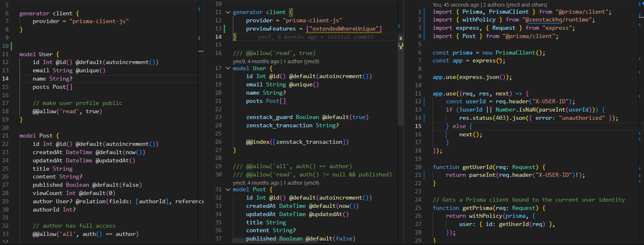Click the 'next();' call in else block
Image resolution: width=644 pixels, height=245 pixels.
[x=471, y=134]
